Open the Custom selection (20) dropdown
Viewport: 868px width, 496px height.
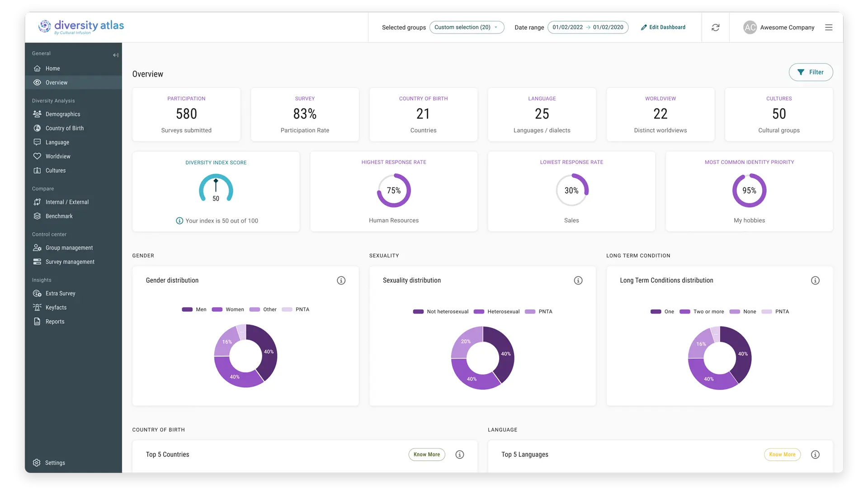(x=467, y=28)
